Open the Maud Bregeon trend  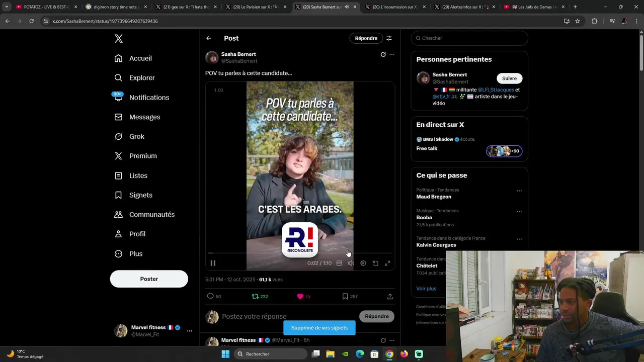[434, 197]
